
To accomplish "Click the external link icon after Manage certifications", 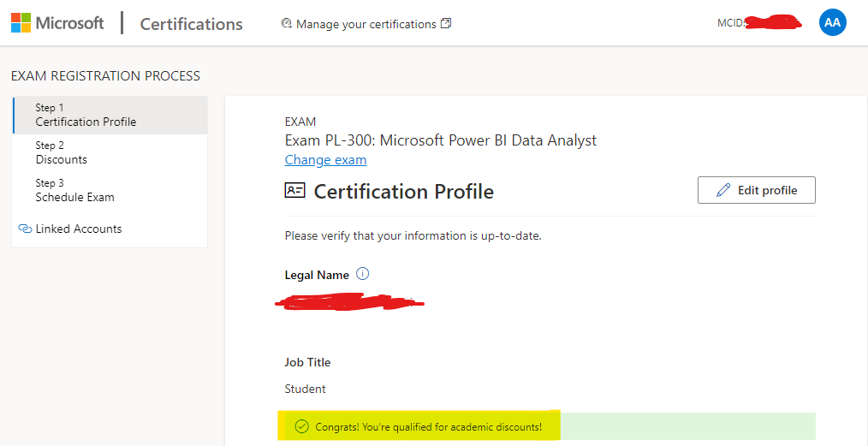I will click(446, 24).
